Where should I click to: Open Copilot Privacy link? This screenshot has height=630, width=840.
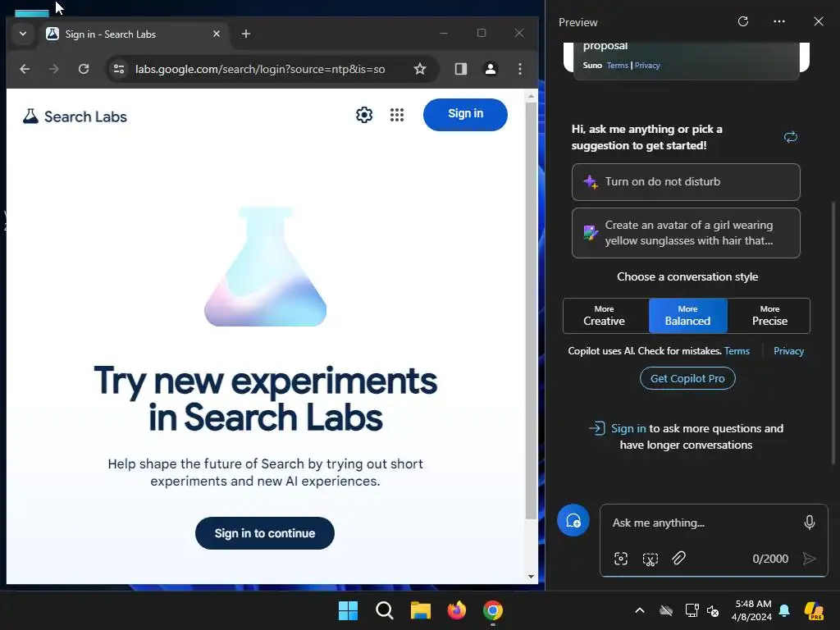point(788,351)
